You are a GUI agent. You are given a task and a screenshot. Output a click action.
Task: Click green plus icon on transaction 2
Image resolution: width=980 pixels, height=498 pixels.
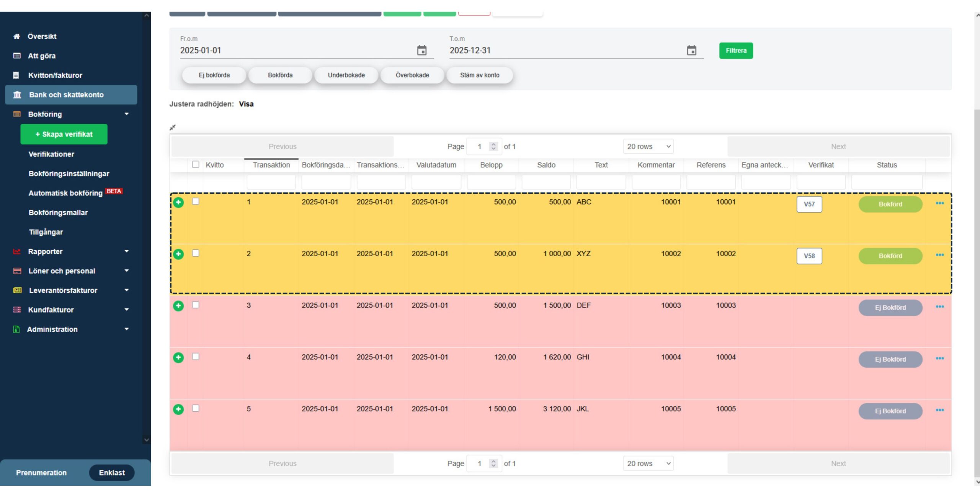(x=178, y=254)
